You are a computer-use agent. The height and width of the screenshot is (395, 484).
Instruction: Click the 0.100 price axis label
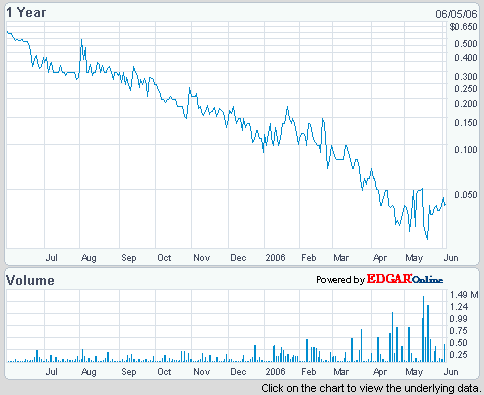pyautogui.click(x=466, y=150)
